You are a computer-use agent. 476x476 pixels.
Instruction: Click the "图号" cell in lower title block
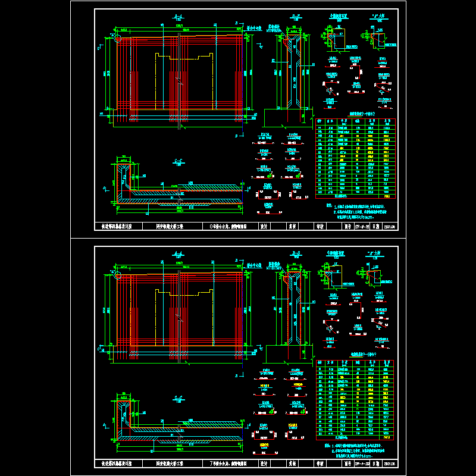(x=348, y=464)
